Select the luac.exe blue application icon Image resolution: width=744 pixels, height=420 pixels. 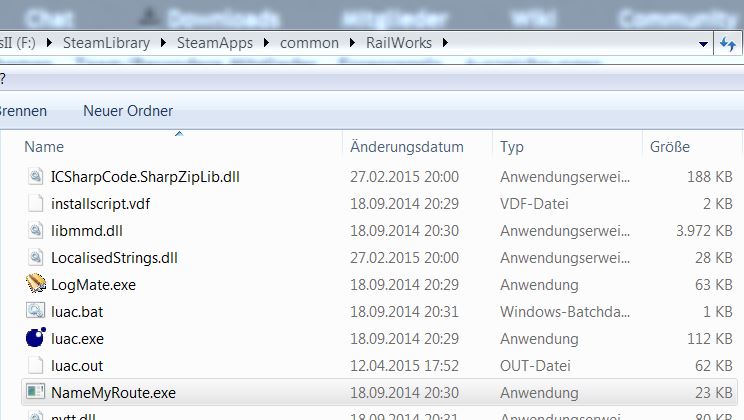coord(36,338)
